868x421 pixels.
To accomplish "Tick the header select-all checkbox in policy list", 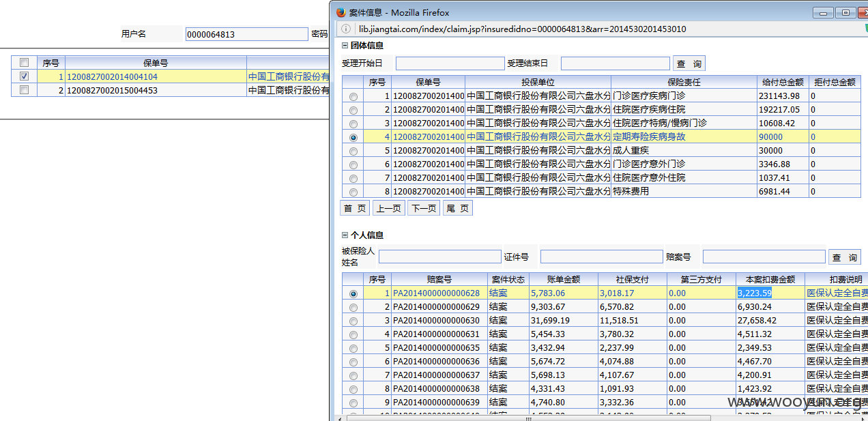I will [x=25, y=63].
